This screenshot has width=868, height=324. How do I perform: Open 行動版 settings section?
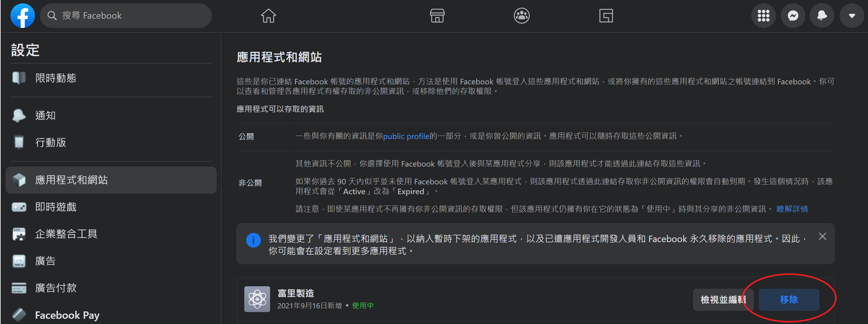[x=51, y=142]
